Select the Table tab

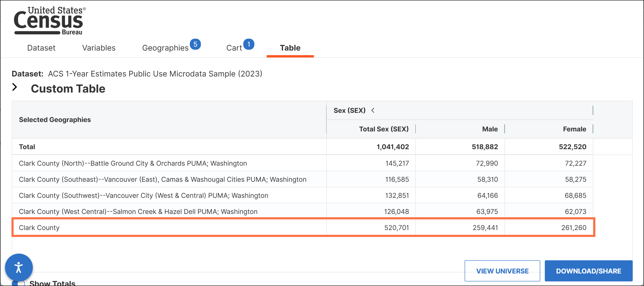(290, 48)
